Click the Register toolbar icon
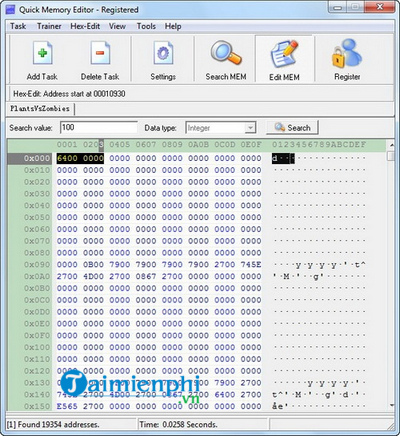The width and height of the screenshot is (400, 436). point(347,53)
